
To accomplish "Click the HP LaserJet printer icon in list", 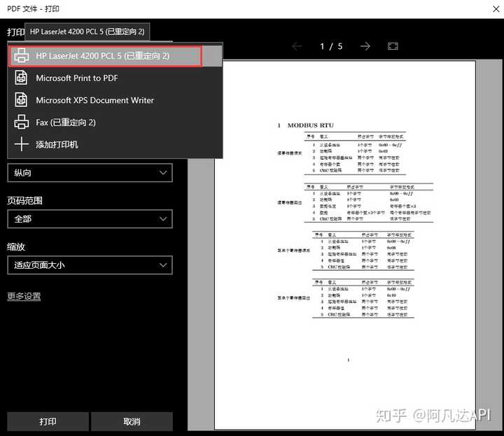I will click(x=21, y=55).
